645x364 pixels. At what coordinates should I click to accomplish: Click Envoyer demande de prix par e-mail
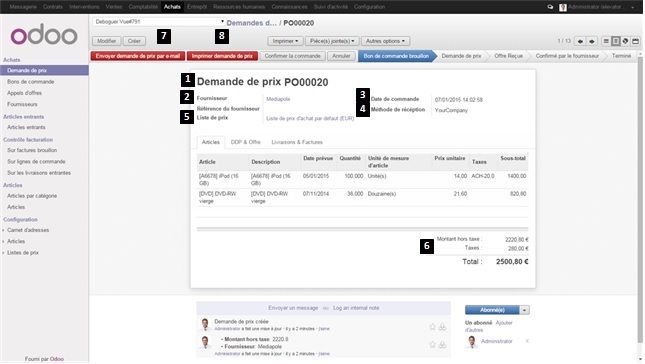coord(138,56)
